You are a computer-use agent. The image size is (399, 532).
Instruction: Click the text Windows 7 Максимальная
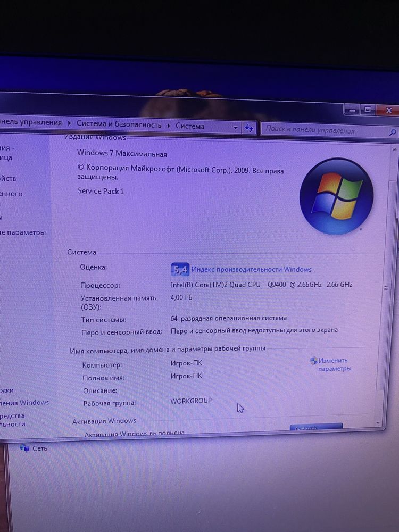click(x=122, y=153)
